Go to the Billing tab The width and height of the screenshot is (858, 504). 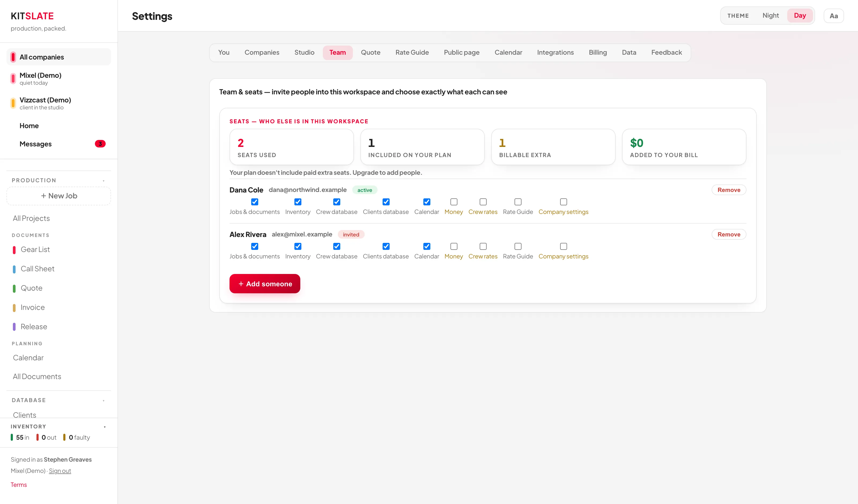click(x=598, y=53)
